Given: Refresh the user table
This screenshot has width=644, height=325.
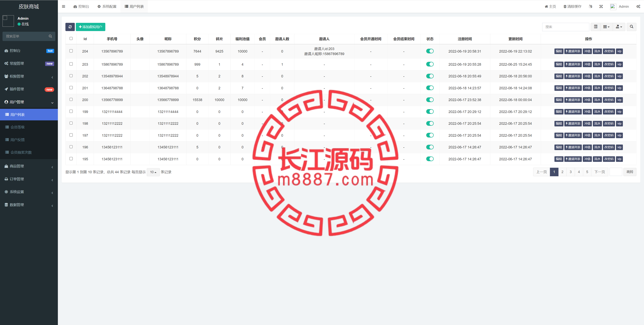Looking at the screenshot, I should 70,27.
